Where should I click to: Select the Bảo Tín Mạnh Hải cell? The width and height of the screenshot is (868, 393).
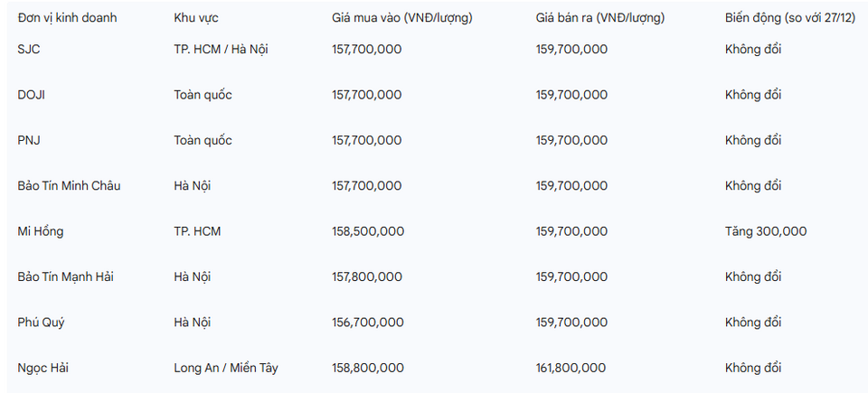tap(65, 276)
